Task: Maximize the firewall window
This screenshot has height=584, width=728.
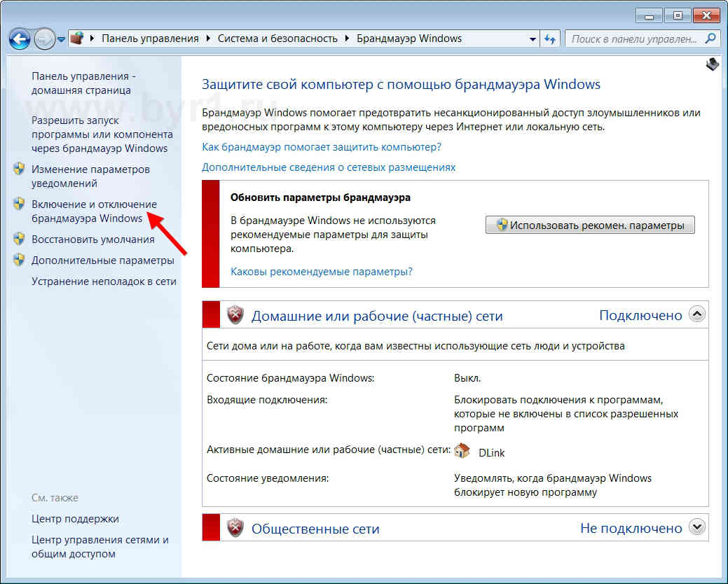Action: coord(678,16)
